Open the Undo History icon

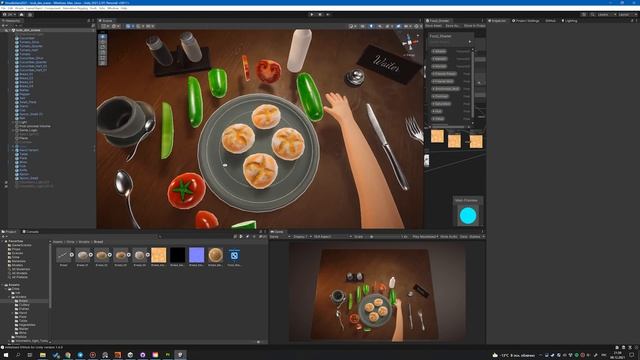pyautogui.click(x=584, y=14)
